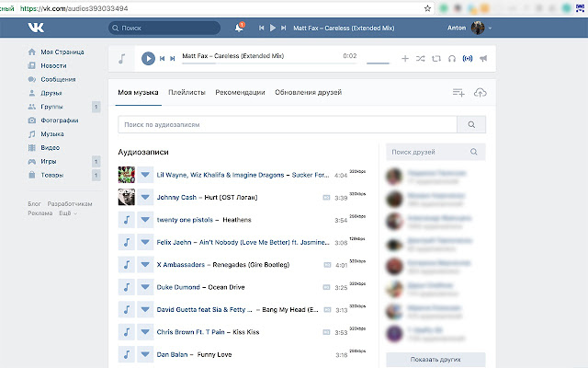588x368 pixels.
Task: Previous track button beside the round play button
Action: (162, 58)
